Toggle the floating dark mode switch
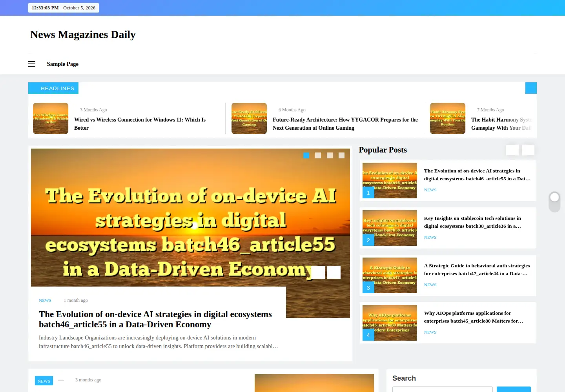565x392 pixels. [x=554, y=202]
